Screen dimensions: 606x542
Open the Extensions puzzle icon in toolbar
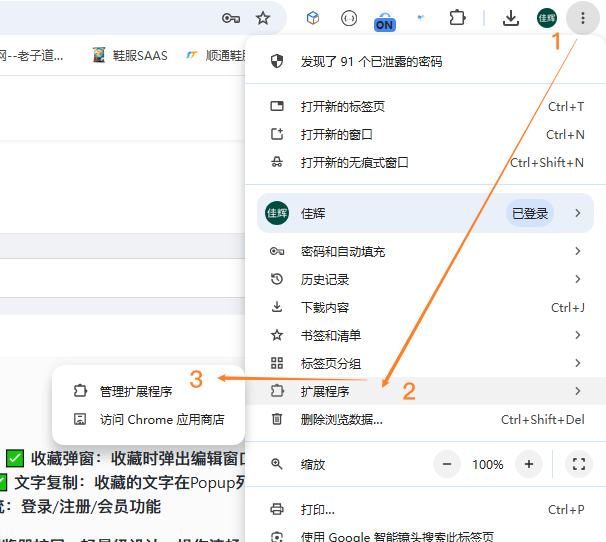pos(457,18)
